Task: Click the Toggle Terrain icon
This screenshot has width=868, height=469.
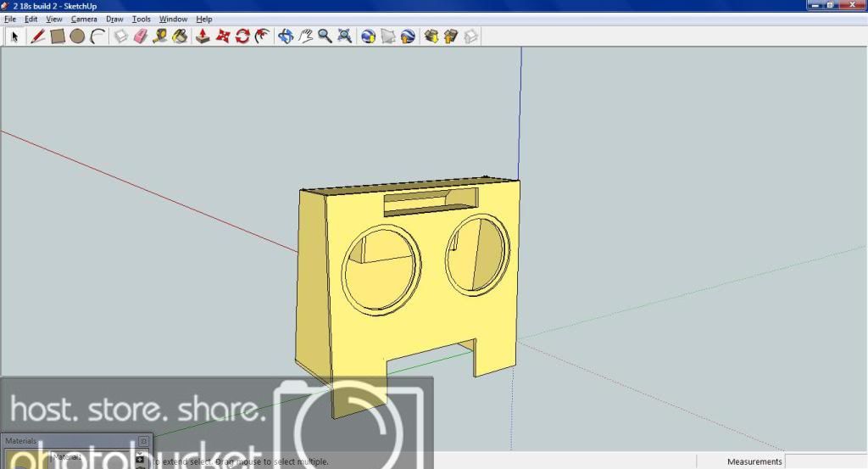Action: click(x=388, y=36)
